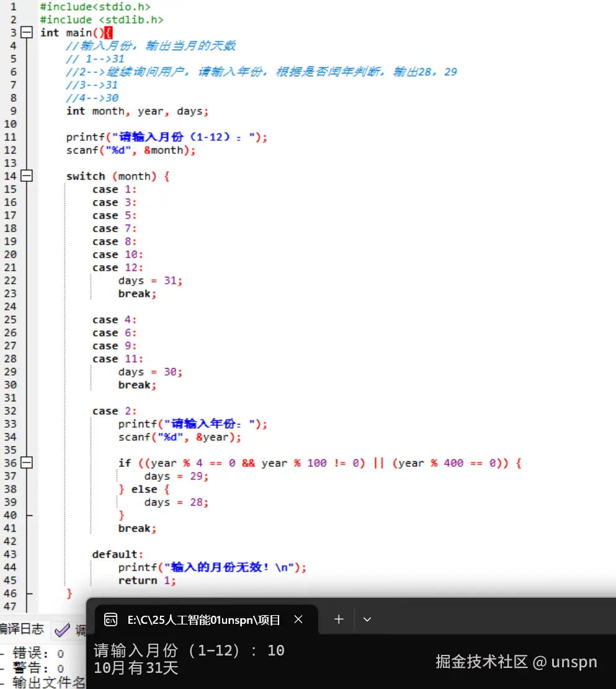616x689 pixels.
Task: Click the case 4: label
Action: [114, 320]
